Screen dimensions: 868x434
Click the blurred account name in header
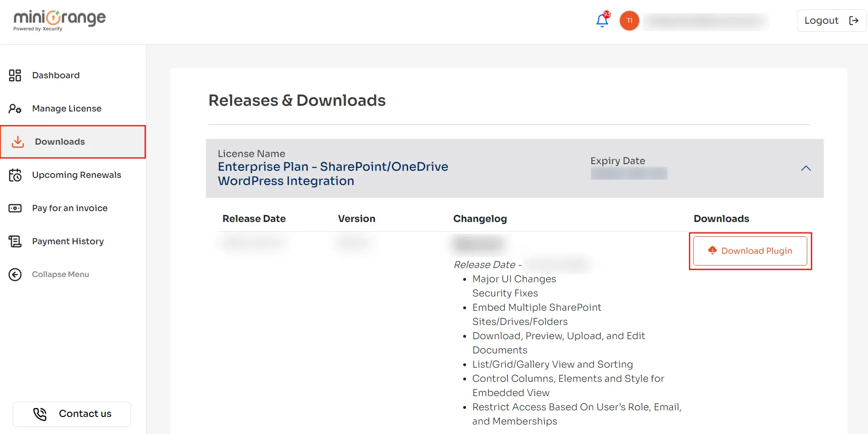706,20
